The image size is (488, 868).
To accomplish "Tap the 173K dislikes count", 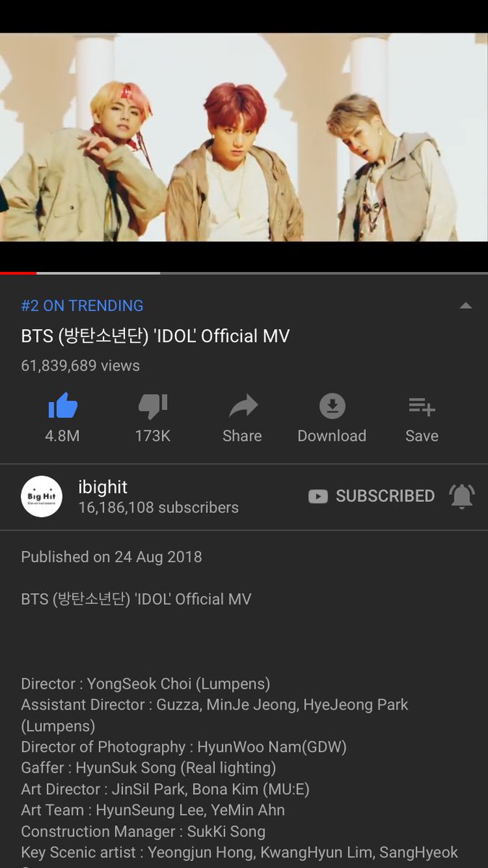I will 153,436.
